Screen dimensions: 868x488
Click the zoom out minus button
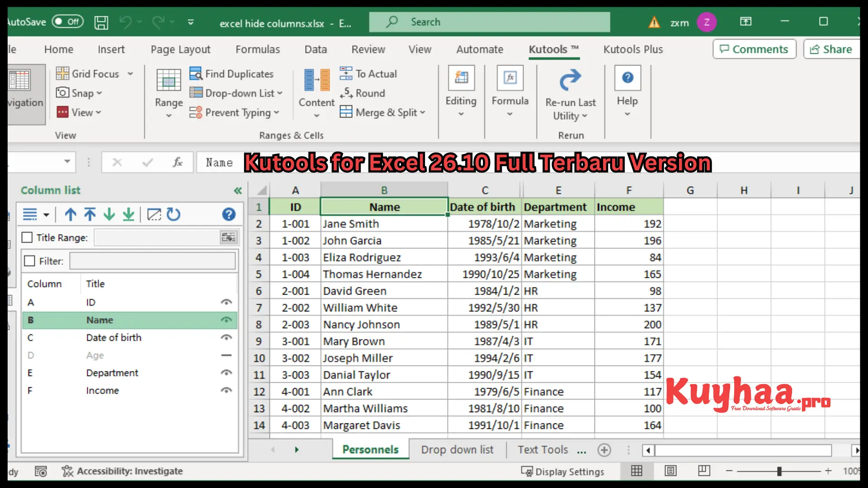coord(729,471)
